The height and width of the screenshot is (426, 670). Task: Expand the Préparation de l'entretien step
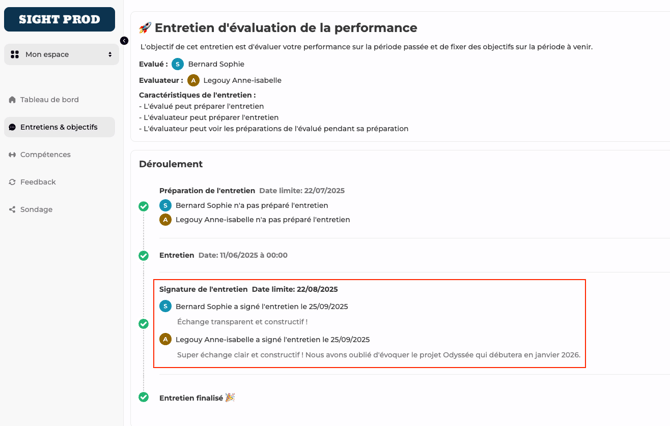click(x=206, y=190)
